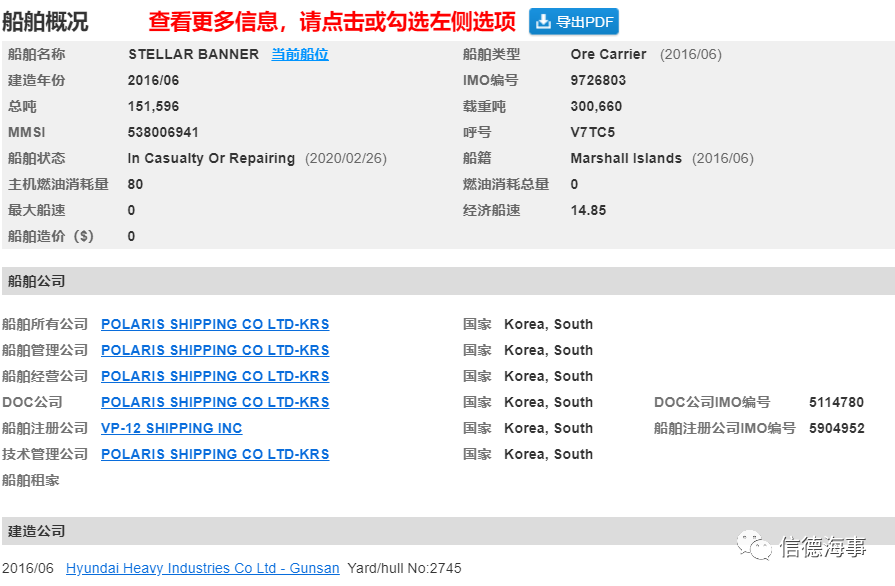Select main engine fuel consumption 80
The width and height of the screenshot is (895, 586).
(135, 184)
